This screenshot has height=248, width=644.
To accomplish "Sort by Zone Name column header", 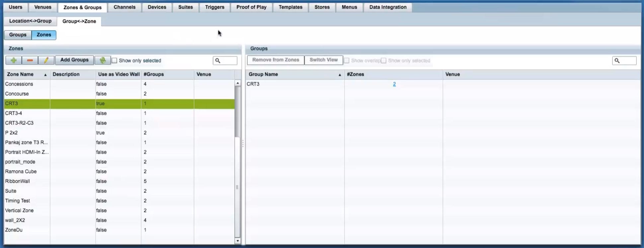I will coord(27,74).
